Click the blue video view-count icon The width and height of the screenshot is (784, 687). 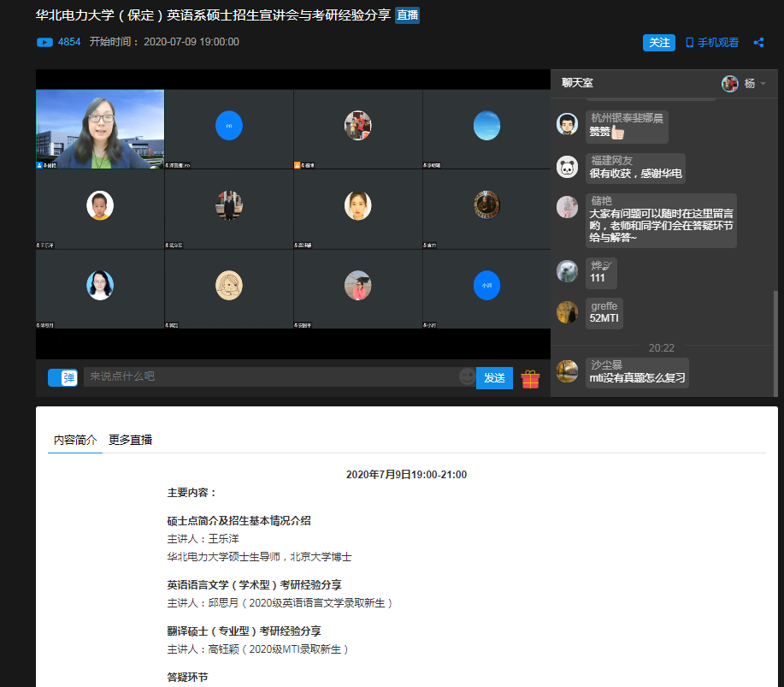click(44, 42)
